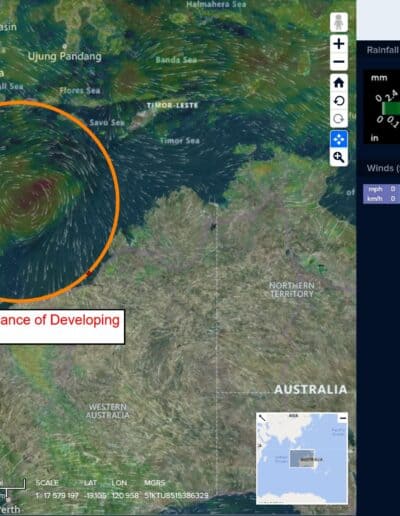Click the MGRS coordinate value
This screenshot has width=400, height=516.
(176, 496)
